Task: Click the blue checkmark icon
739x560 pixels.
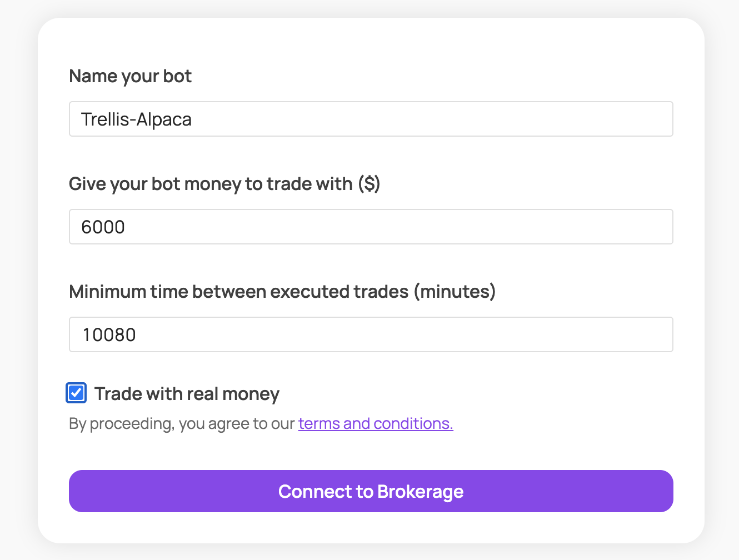Action: 76,393
